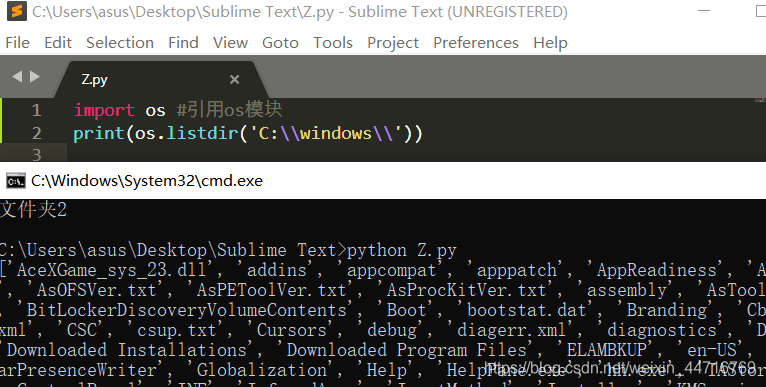Viewport: 766px width, 387px height.
Task: Click 'python Z.py' command in console
Action: (x=402, y=251)
